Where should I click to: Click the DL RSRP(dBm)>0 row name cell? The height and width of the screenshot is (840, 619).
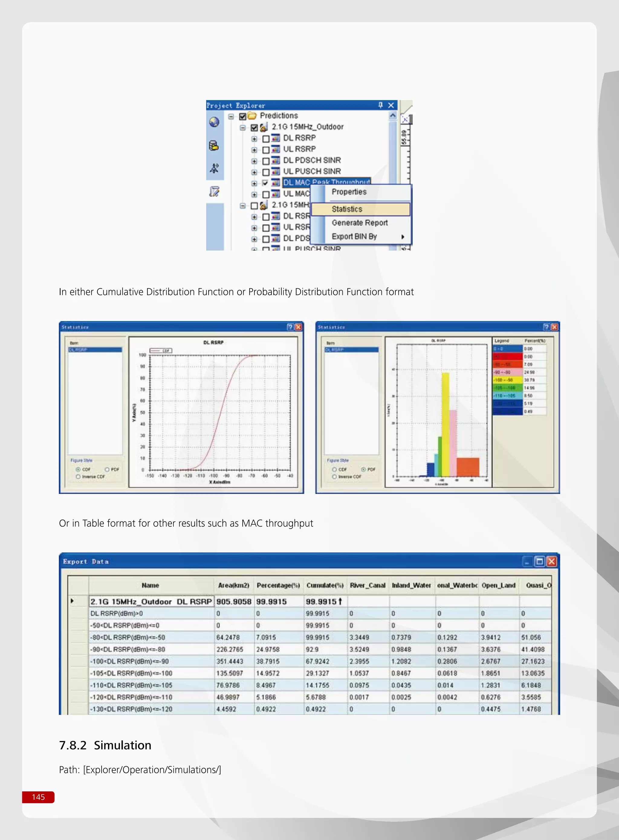click(151, 613)
